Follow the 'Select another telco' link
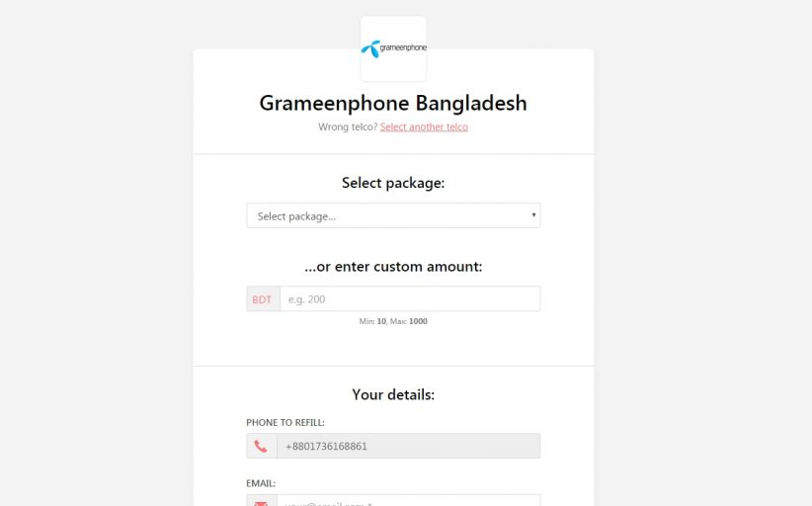Image resolution: width=812 pixels, height=506 pixels. 424,127
